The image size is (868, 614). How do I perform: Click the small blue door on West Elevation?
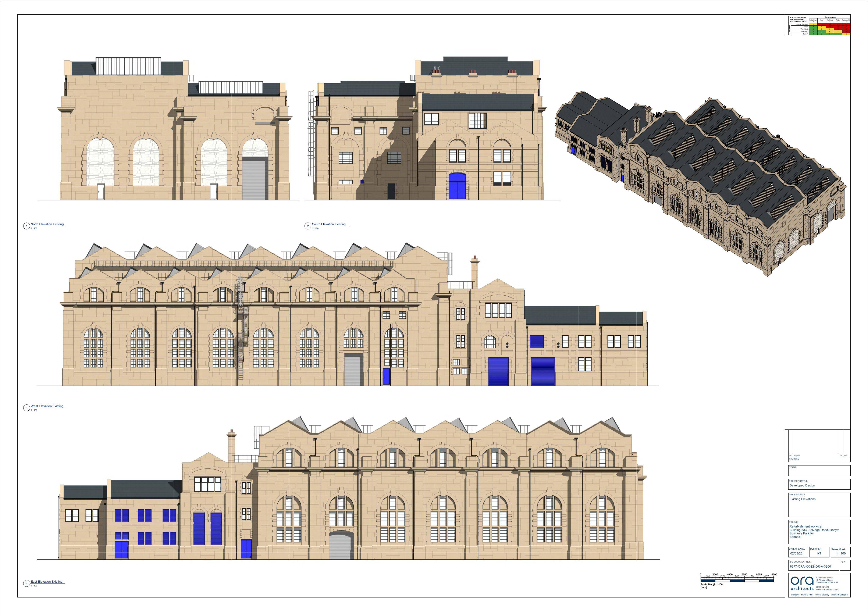(x=386, y=376)
